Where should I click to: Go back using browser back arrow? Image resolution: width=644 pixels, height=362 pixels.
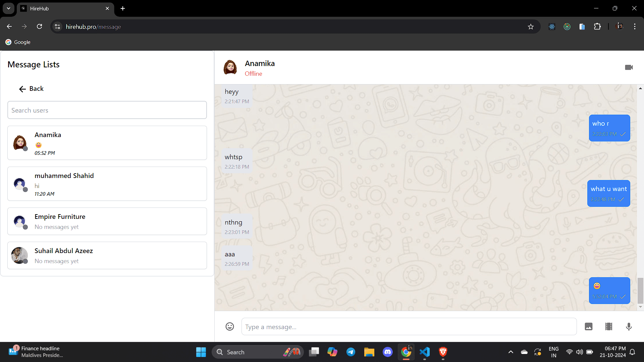(x=9, y=26)
